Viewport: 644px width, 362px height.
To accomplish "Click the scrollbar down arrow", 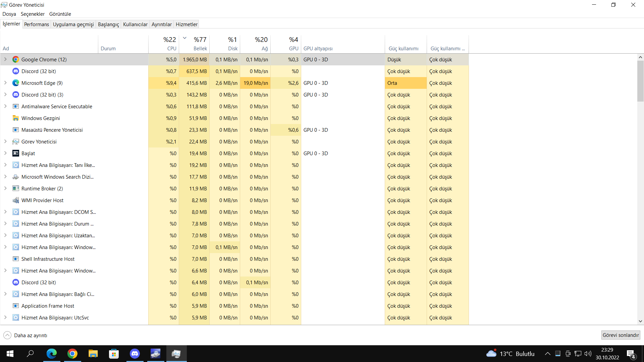I will [x=640, y=321].
